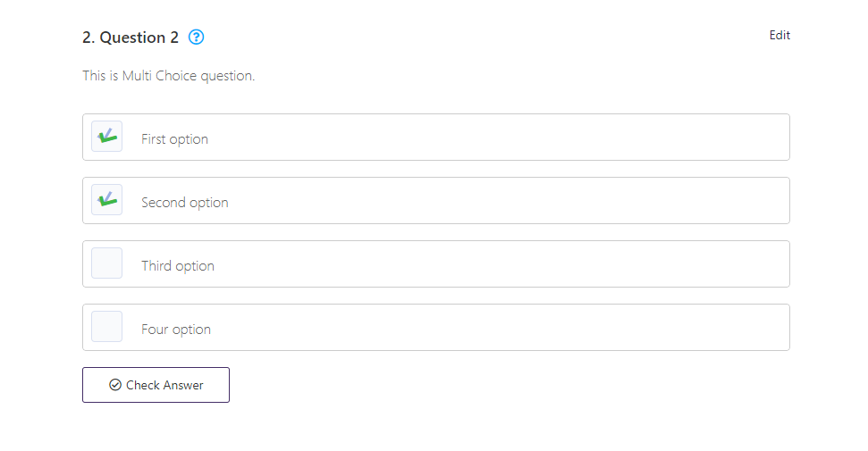Enable the Four option checkbox
This screenshot has width=868, height=451.
(x=107, y=327)
